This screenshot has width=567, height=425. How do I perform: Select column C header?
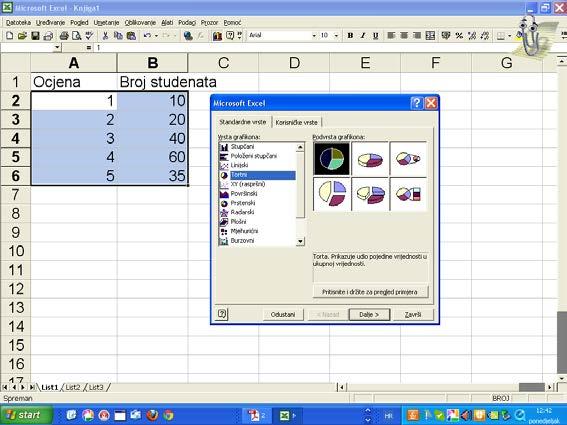click(223, 63)
